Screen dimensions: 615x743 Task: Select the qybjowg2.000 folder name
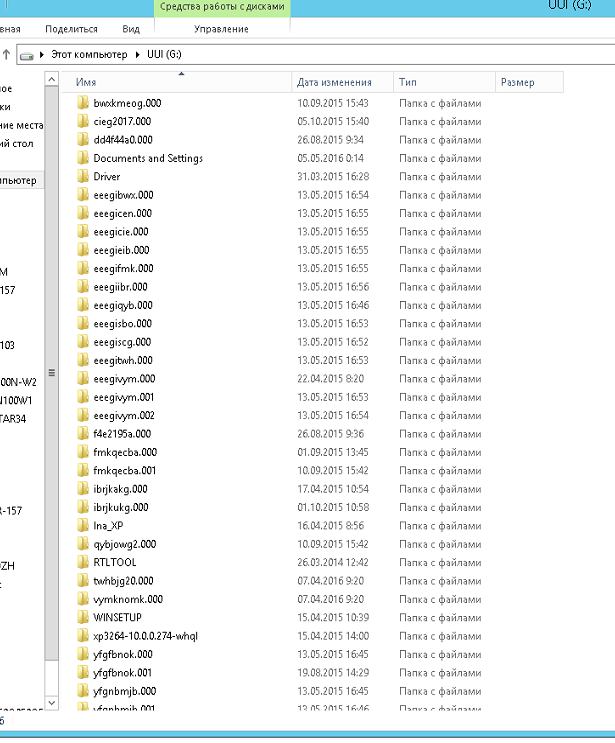tap(125, 544)
